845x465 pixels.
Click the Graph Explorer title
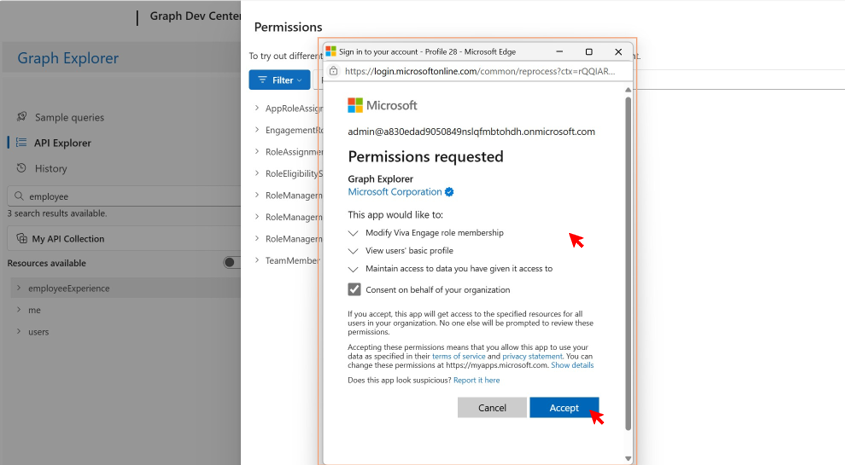coord(68,58)
